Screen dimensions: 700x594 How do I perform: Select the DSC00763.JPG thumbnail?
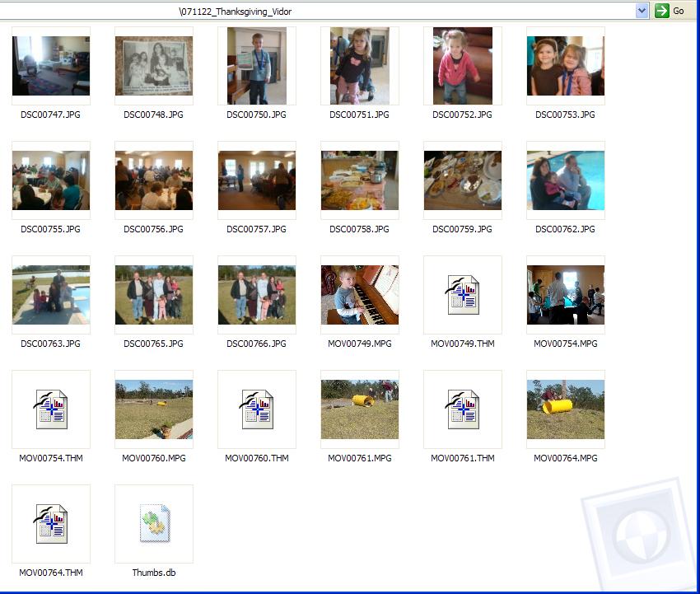51,295
